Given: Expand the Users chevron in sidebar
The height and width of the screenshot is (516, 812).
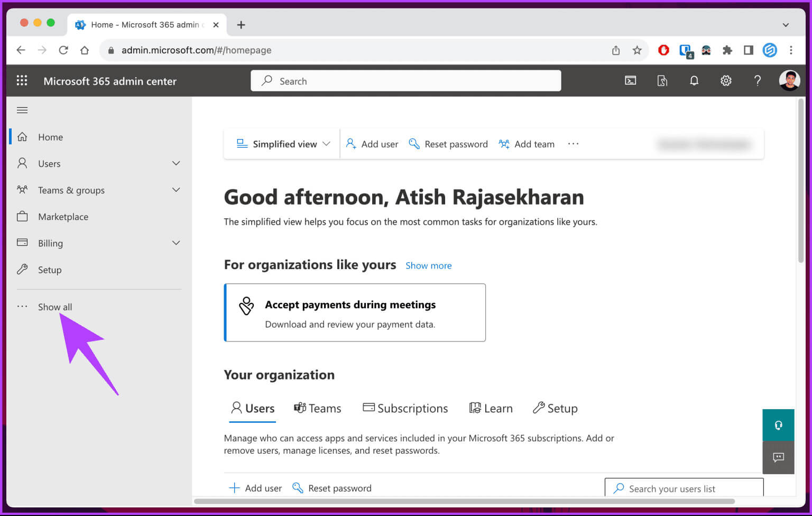Looking at the screenshot, I should pos(176,163).
